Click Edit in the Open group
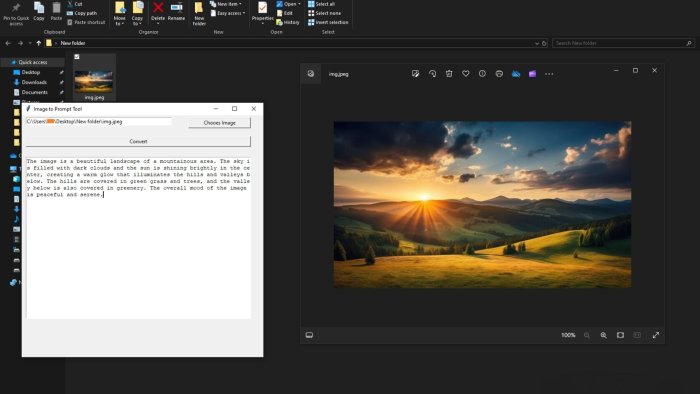Screen dimensions: 700x394 point(284,13)
